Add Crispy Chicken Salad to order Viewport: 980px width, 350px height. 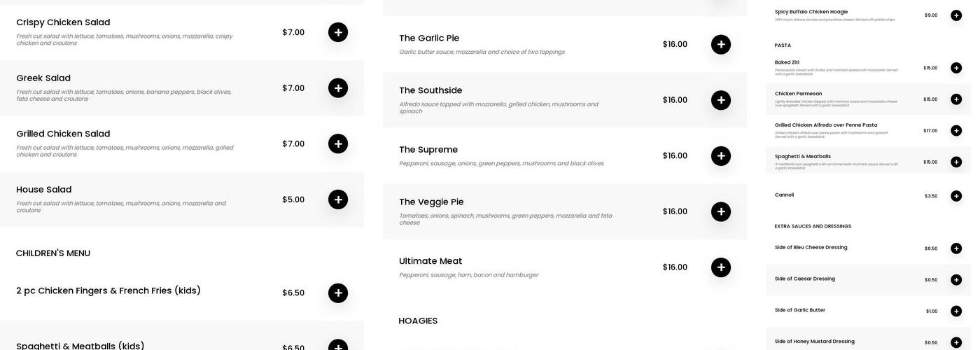[x=338, y=32]
